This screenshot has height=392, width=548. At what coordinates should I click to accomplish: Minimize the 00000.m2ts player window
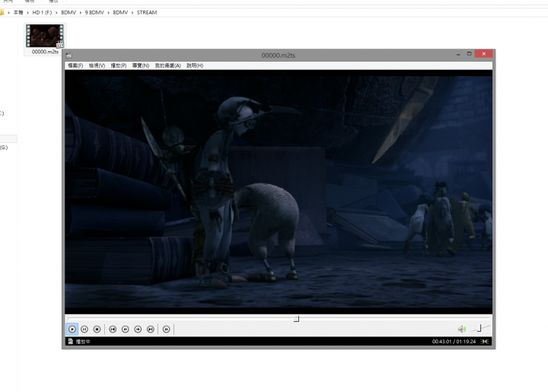click(x=458, y=54)
